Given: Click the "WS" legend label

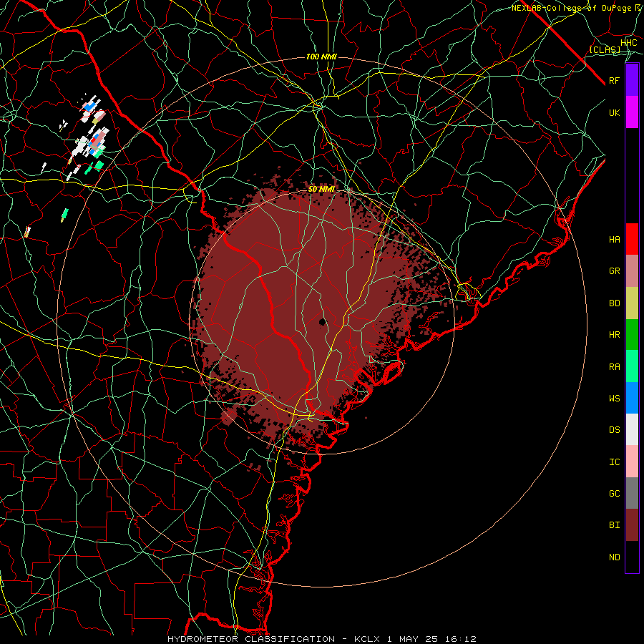Looking at the screenshot, I should click(x=615, y=399).
